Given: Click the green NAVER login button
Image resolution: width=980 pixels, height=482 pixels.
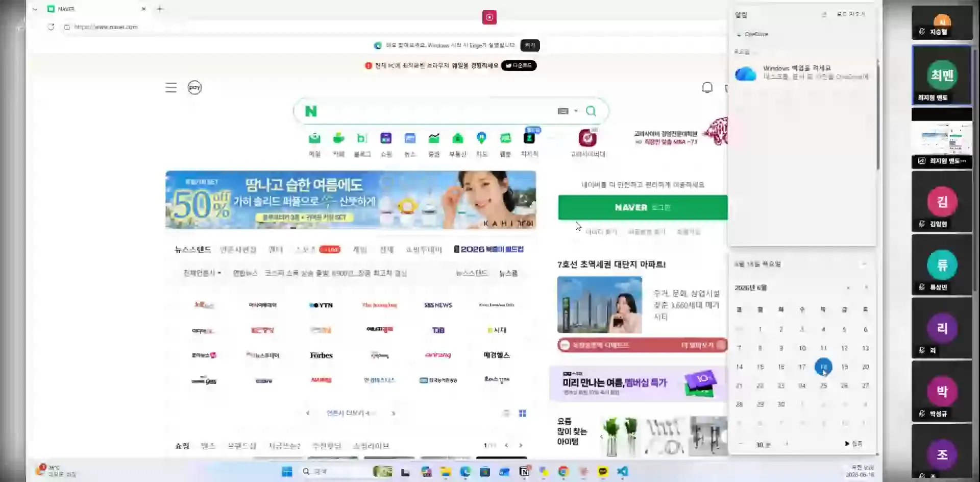Looking at the screenshot, I should 643,207.
